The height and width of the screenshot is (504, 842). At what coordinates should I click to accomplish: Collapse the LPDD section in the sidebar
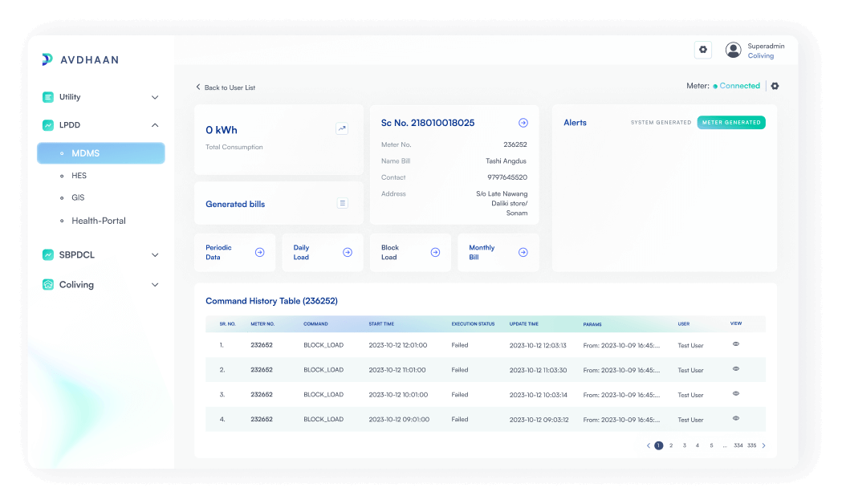pos(154,125)
